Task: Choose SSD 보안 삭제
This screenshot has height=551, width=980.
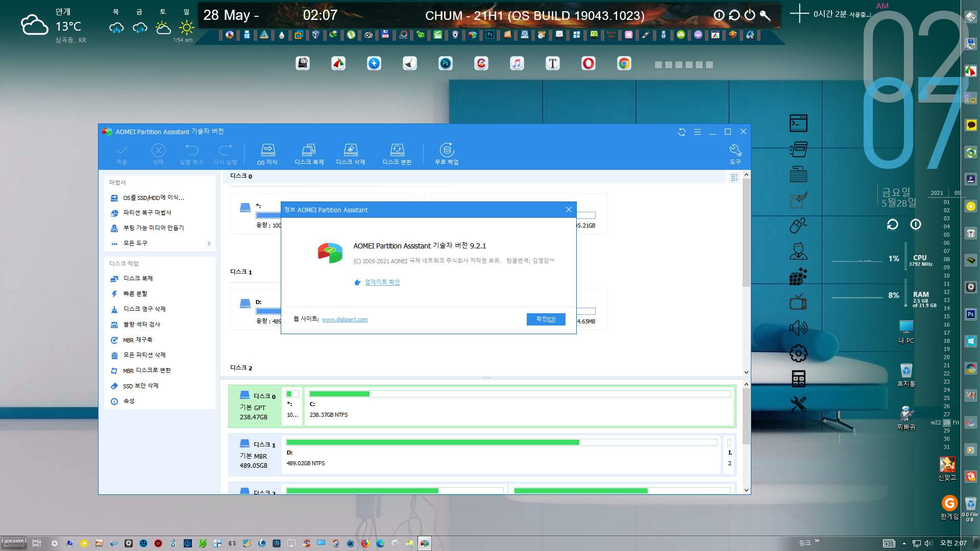Action: tap(140, 386)
